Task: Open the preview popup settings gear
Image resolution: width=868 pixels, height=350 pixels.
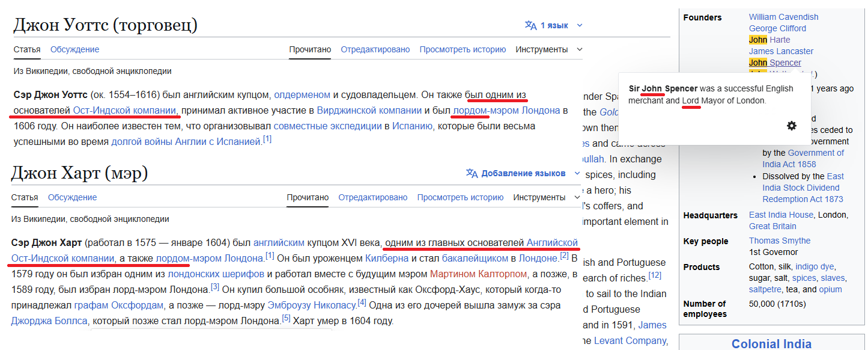Action: [x=792, y=126]
